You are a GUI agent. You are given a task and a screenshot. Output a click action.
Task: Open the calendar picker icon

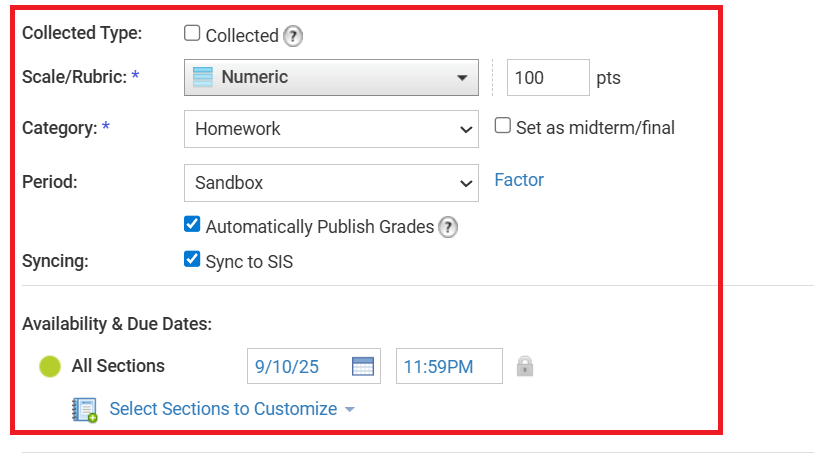coord(363,366)
